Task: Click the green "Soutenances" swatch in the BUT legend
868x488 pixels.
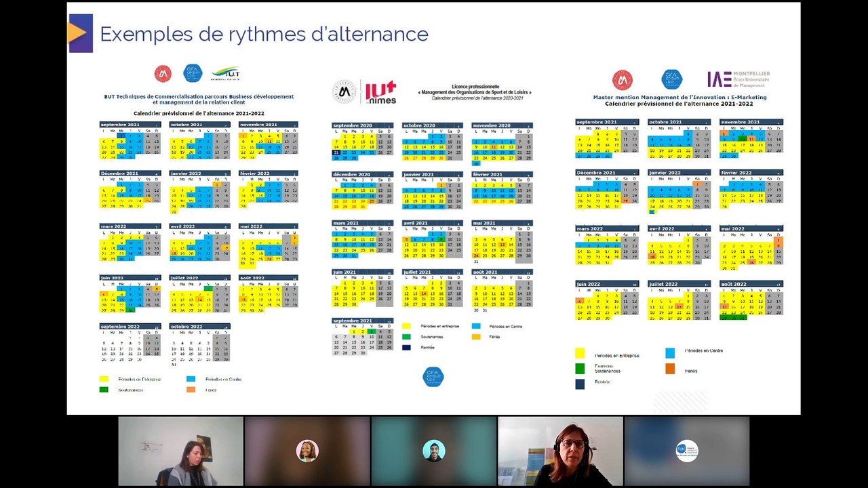Action: pyautogui.click(x=104, y=390)
